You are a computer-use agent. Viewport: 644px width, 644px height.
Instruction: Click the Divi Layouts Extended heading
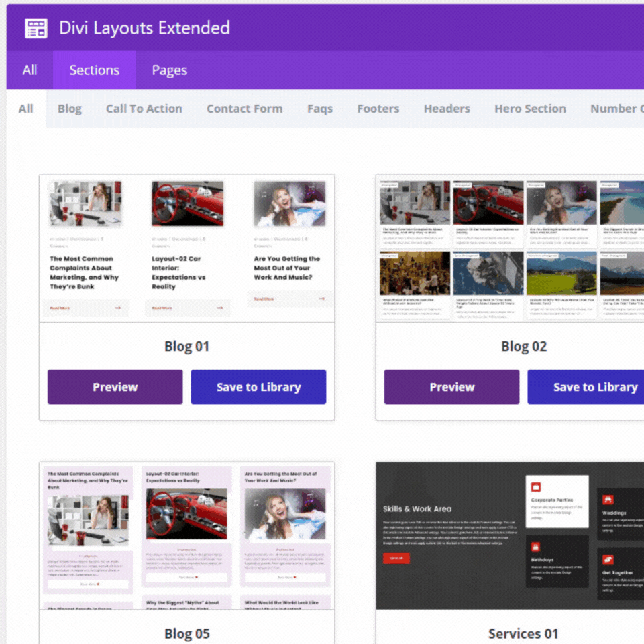click(145, 28)
